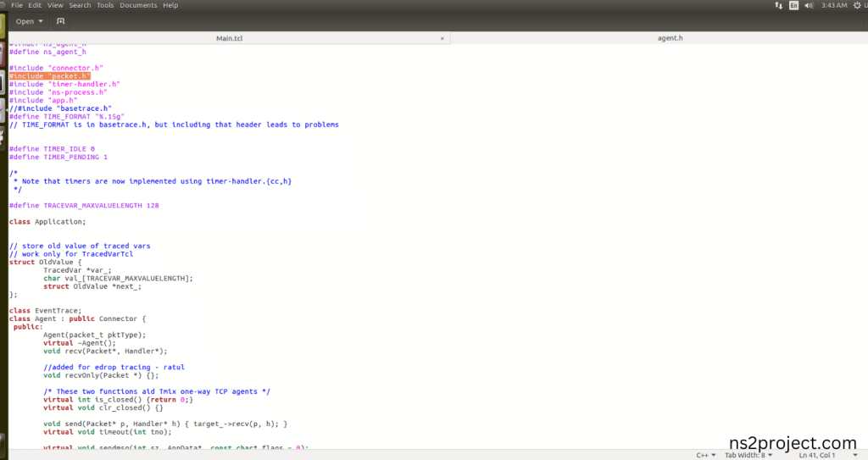Click the // work only for TracedVarTcl comment
This screenshot has height=460, width=868.
71,254
